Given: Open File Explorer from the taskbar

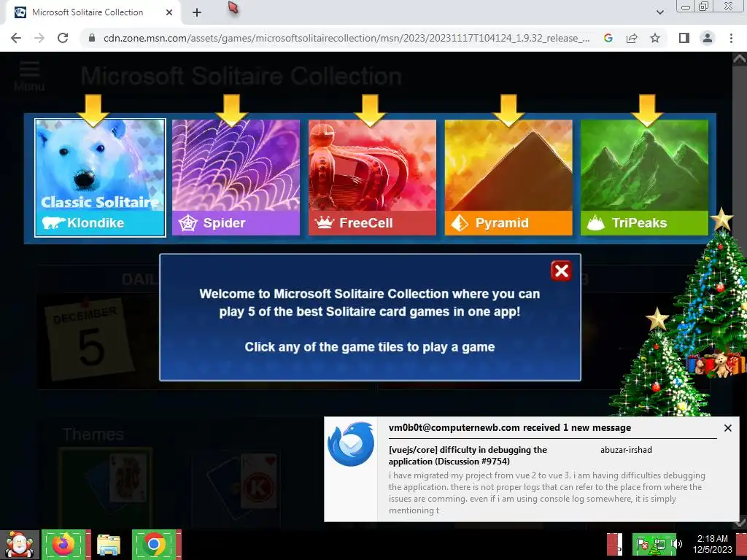Looking at the screenshot, I should coord(109,545).
